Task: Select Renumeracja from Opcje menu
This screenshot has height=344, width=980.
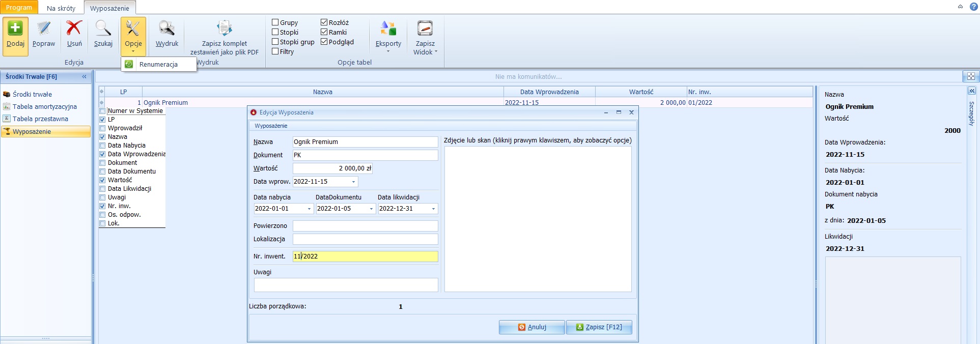Action: coord(158,65)
